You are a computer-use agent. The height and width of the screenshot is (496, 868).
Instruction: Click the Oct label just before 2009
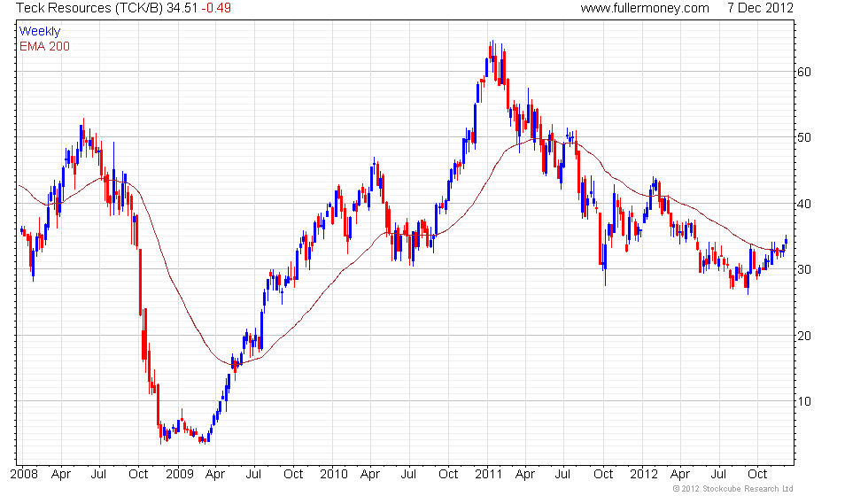(138, 475)
